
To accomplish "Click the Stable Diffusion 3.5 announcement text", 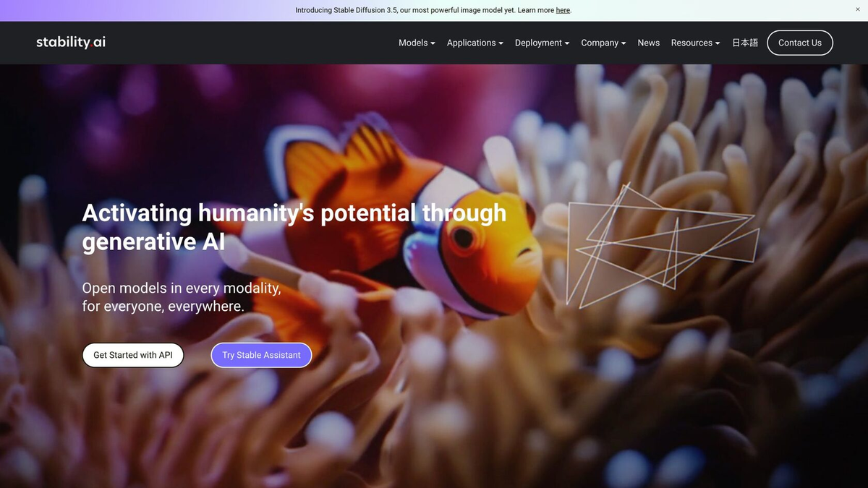I will pyautogui.click(x=433, y=10).
